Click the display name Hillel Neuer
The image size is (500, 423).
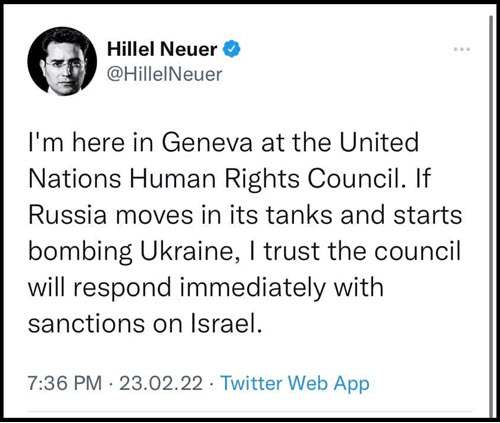pos(162,50)
